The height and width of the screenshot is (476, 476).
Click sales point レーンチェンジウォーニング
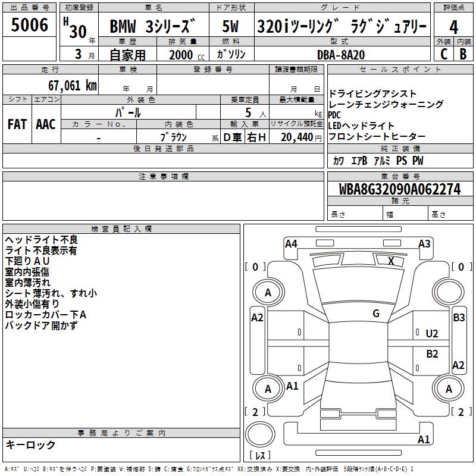pyautogui.click(x=386, y=105)
